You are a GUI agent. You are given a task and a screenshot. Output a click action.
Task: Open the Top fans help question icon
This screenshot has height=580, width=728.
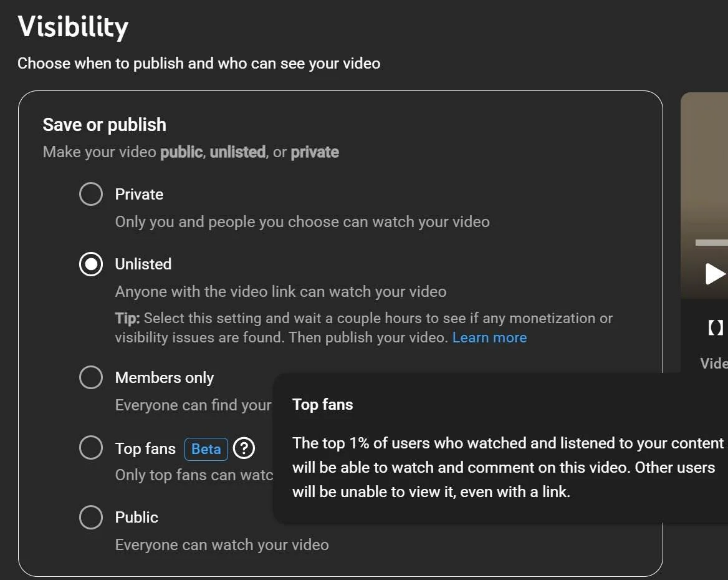point(244,448)
